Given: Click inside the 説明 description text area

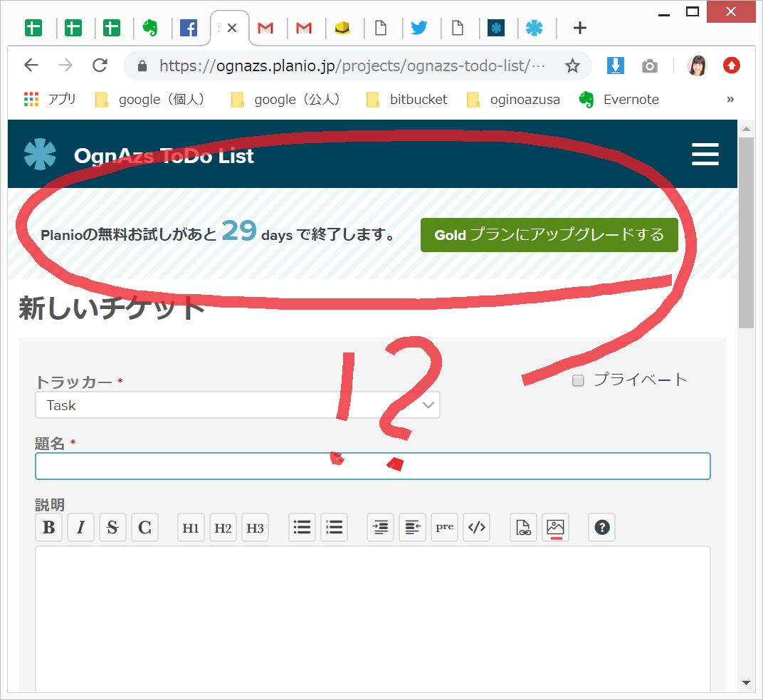Looking at the screenshot, I should 373,619.
